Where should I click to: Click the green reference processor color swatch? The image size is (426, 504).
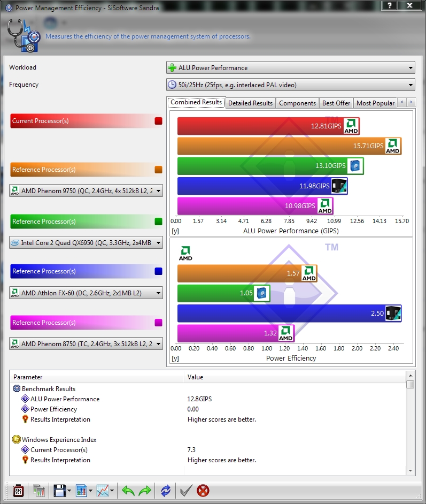[x=158, y=222]
